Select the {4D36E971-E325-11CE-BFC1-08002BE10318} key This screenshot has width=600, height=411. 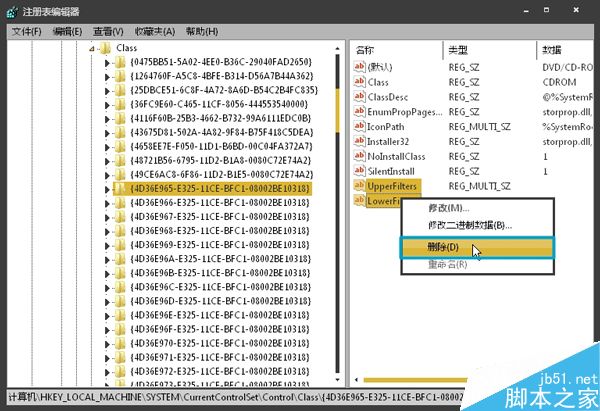pos(220,358)
